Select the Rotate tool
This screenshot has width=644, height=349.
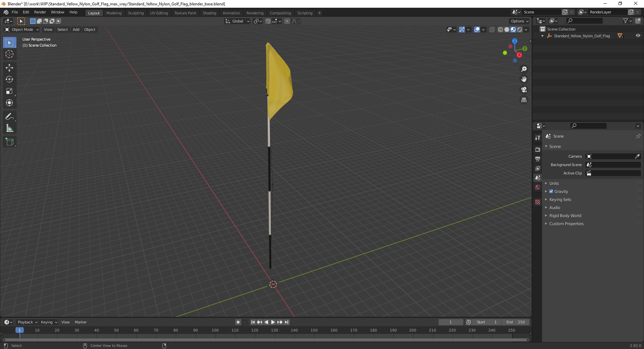[9, 80]
